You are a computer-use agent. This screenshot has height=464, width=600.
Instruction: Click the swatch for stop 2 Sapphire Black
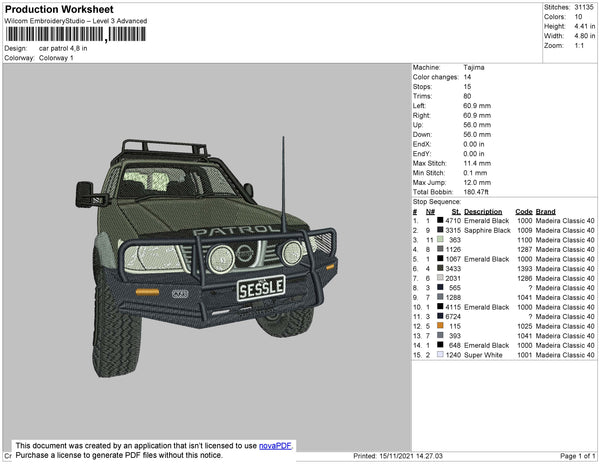pos(440,230)
